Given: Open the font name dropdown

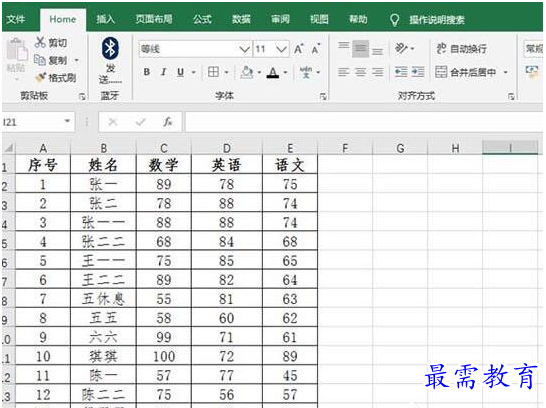Looking at the screenshot, I should (x=244, y=49).
